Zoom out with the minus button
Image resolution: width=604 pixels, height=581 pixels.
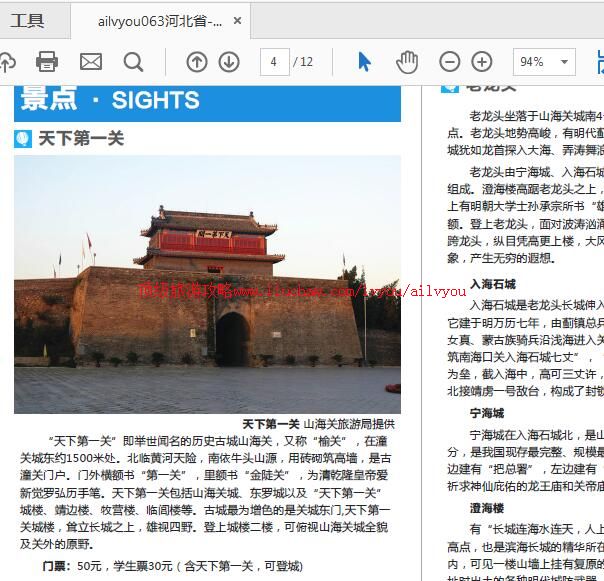452,62
